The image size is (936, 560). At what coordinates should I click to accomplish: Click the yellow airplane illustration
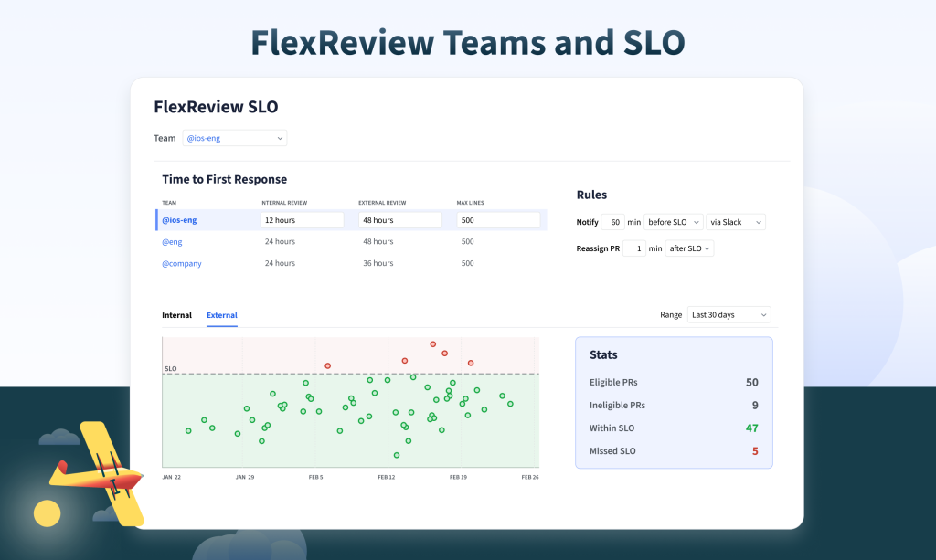pos(97,471)
